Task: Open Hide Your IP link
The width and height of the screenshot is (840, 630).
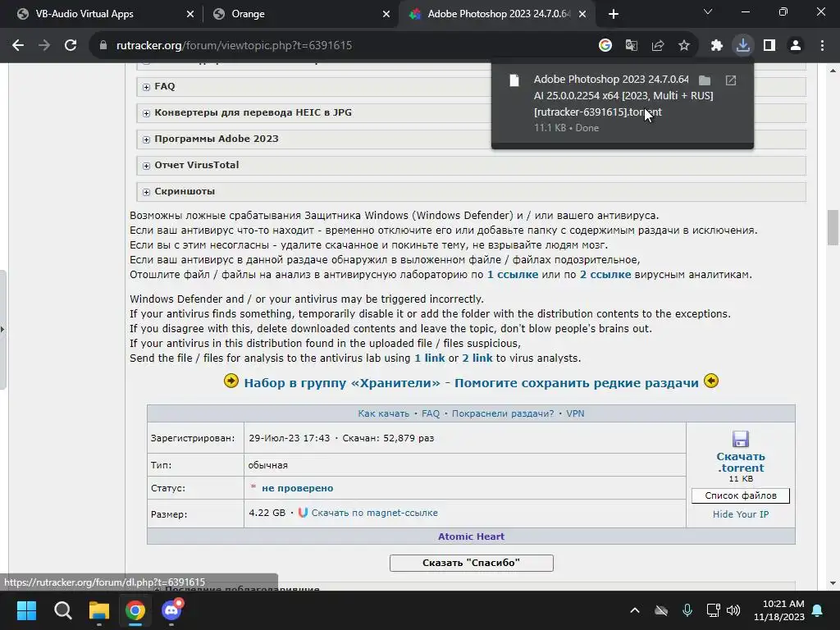Action: click(741, 514)
